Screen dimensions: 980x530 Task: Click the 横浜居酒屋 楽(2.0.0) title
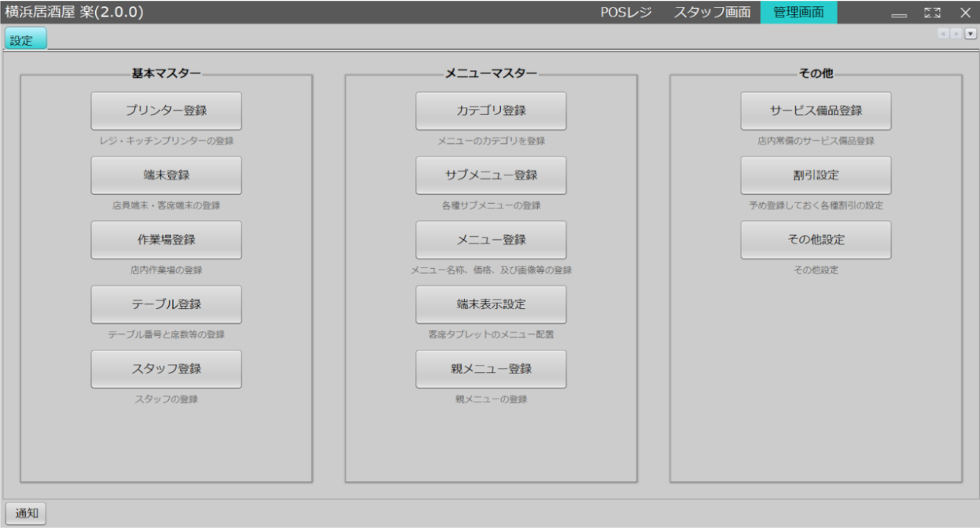(75, 13)
